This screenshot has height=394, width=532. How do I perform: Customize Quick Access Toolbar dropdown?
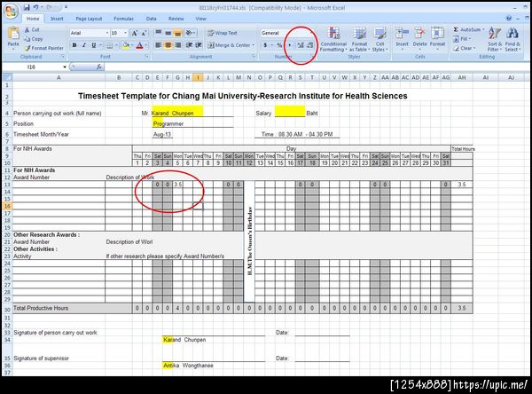pos(66,7)
